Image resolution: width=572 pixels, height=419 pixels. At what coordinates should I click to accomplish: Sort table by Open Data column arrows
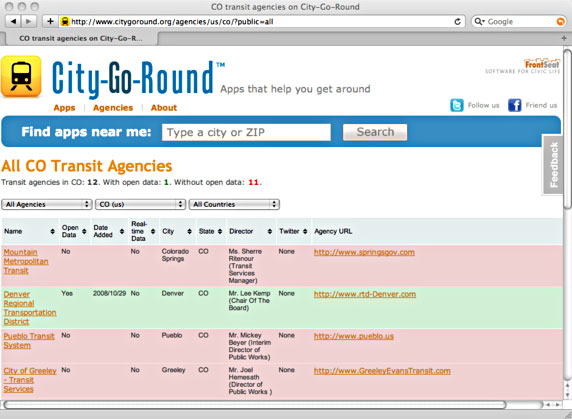[84, 231]
